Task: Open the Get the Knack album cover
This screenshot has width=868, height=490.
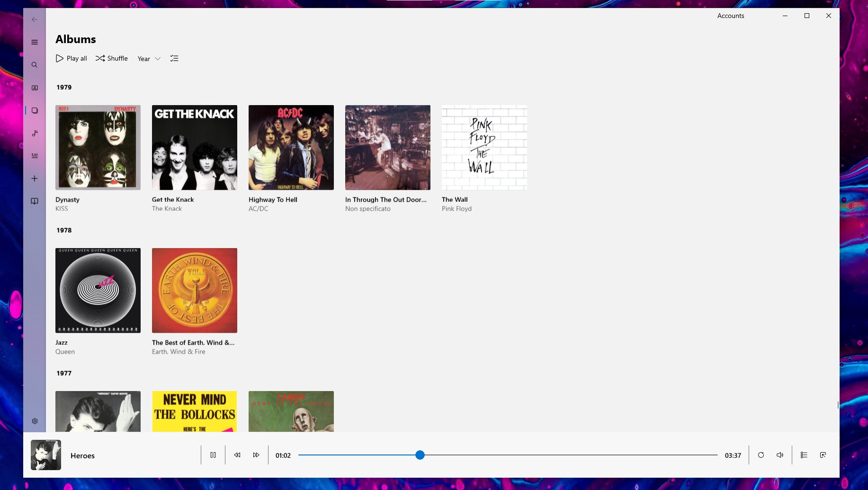Action: point(195,148)
